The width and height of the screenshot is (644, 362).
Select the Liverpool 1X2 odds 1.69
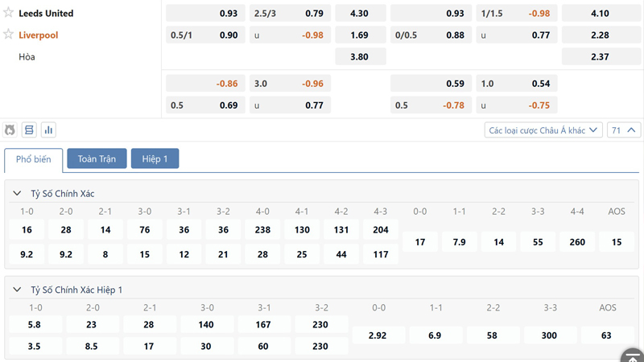[360, 35]
